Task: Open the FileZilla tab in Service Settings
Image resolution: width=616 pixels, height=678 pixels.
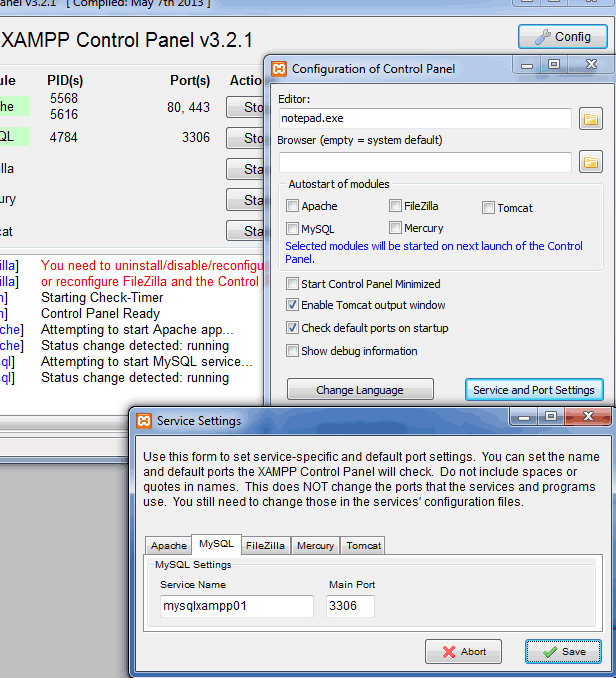Action: 265,546
